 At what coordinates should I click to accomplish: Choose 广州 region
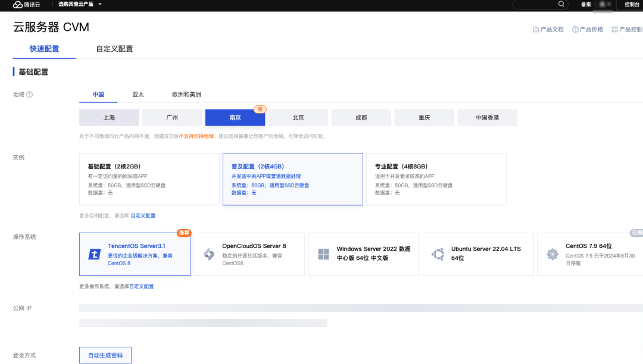click(x=172, y=118)
